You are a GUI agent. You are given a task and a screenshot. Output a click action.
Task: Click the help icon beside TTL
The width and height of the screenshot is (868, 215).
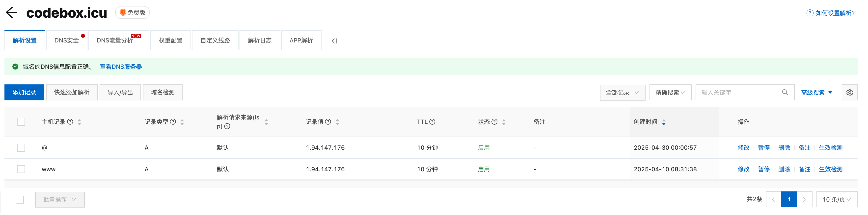click(432, 122)
